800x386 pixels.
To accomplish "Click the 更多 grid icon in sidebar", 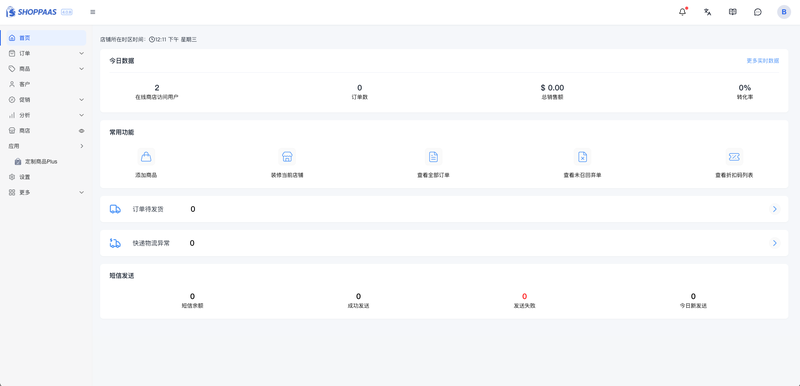I will [x=12, y=192].
